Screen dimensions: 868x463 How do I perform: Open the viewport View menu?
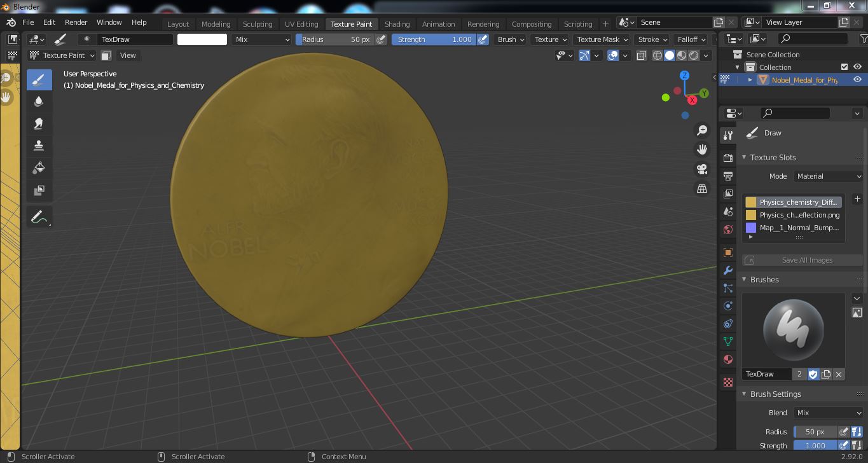click(x=128, y=55)
